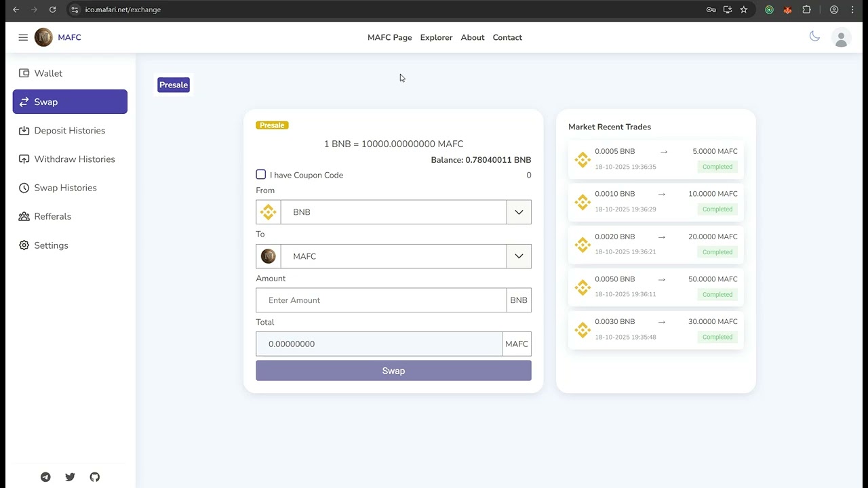The image size is (868, 488).
Task: Click the Refferals people icon
Action: point(24,216)
